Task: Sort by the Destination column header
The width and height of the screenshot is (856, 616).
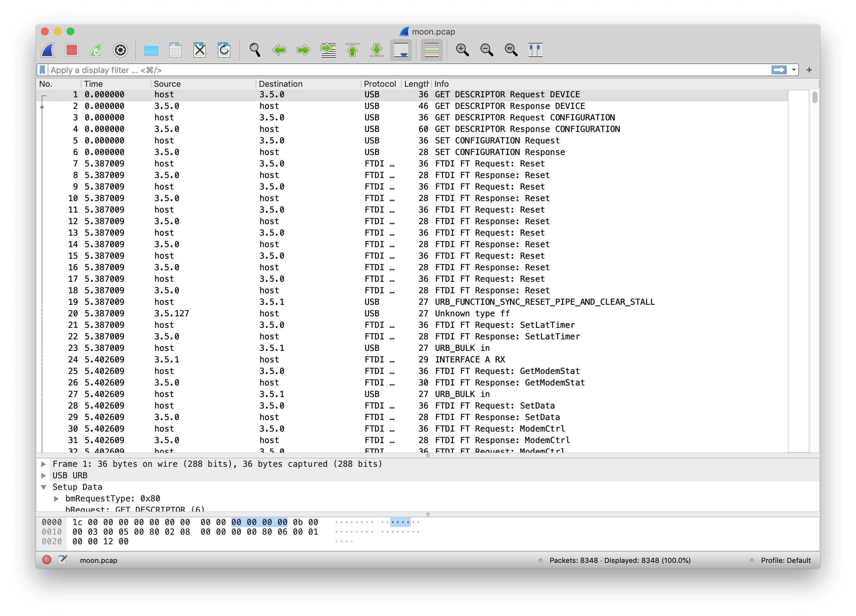Action: pos(308,84)
